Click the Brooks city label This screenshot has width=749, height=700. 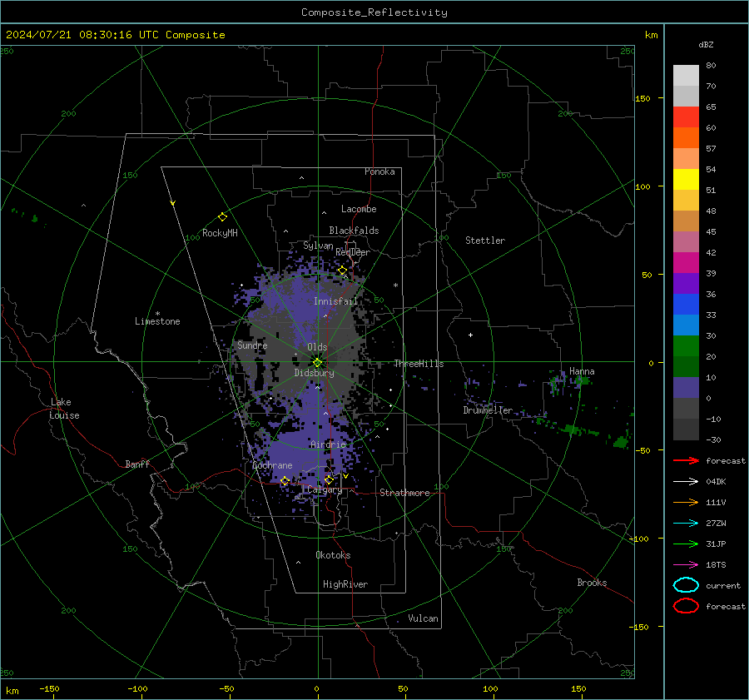(592, 583)
